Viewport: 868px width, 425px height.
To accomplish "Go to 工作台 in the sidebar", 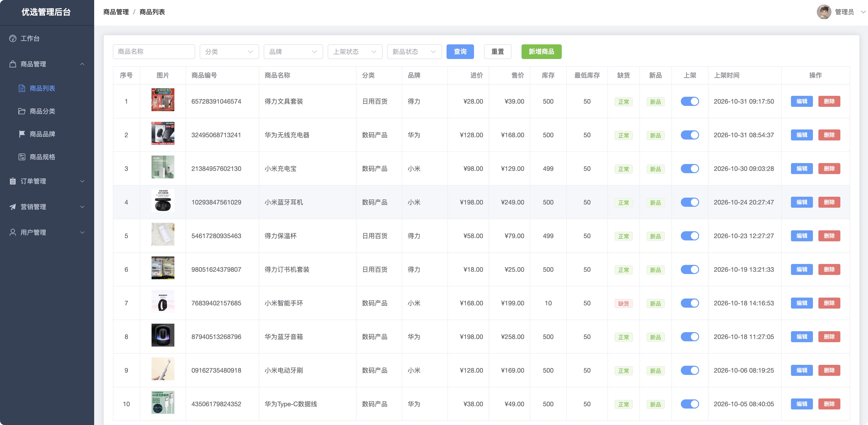I will pos(47,38).
